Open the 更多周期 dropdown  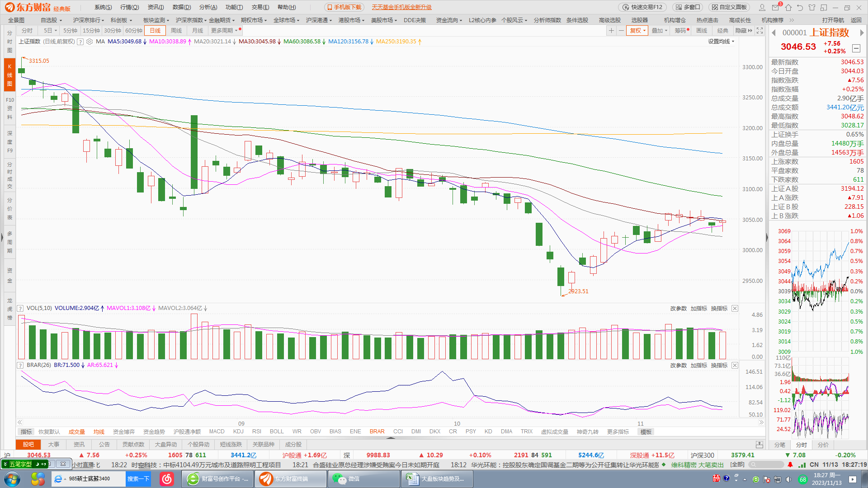point(225,31)
